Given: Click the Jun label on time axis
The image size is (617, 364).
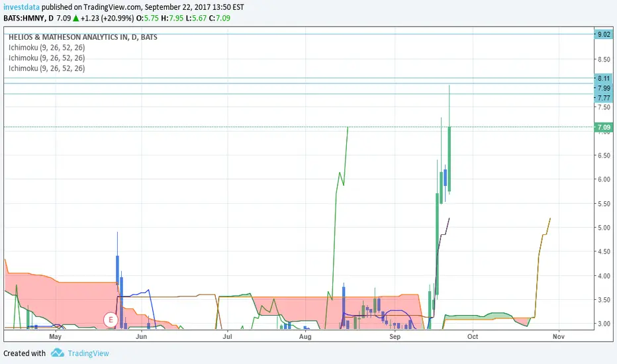Looking at the screenshot, I should tap(141, 336).
